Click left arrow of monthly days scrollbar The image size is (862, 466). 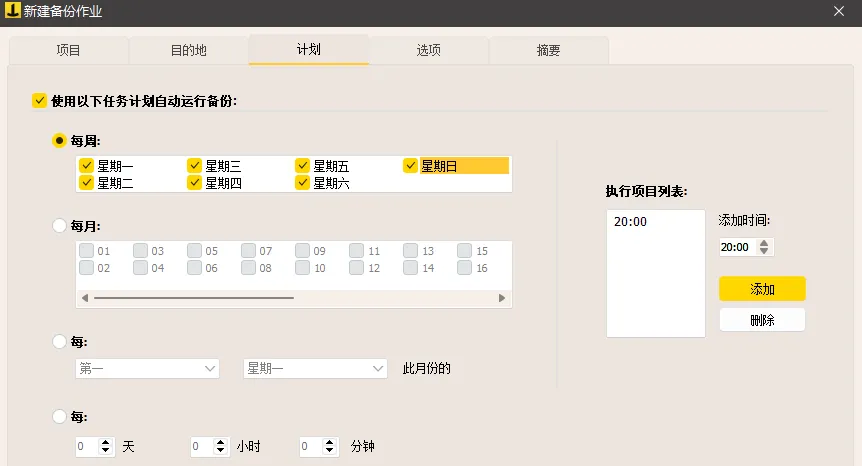click(x=85, y=298)
